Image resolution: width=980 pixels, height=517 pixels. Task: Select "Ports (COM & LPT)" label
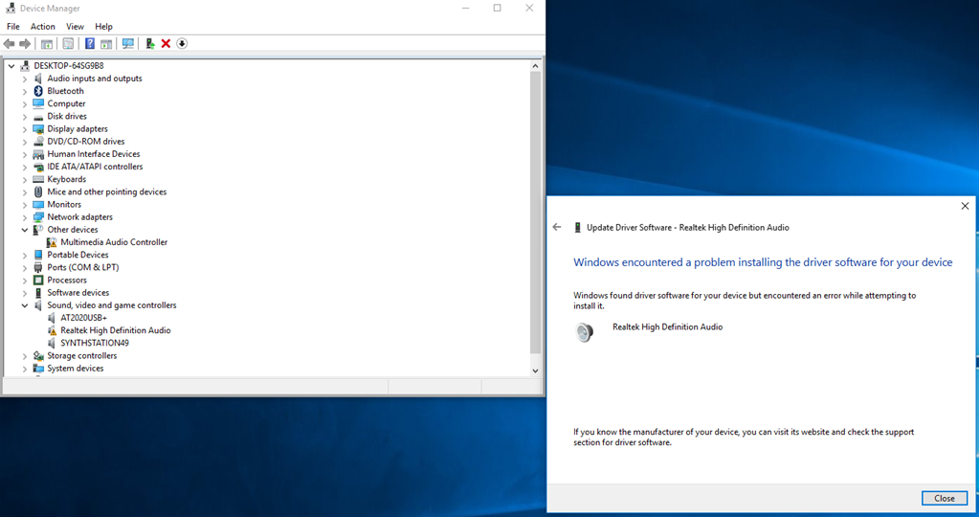click(83, 267)
